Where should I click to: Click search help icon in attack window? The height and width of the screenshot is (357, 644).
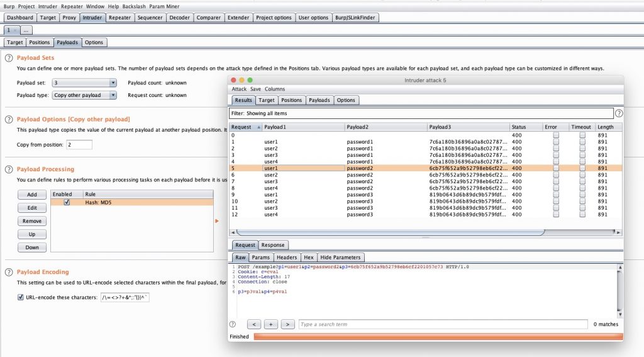pos(233,324)
